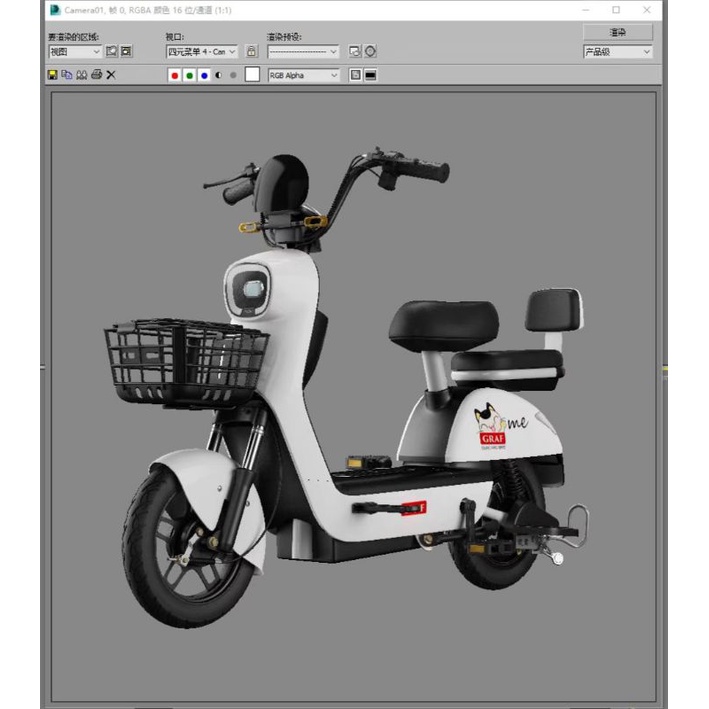The width and height of the screenshot is (709, 709).
Task: Open the Render Setup icon
Action: pyautogui.click(x=355, y=51)
